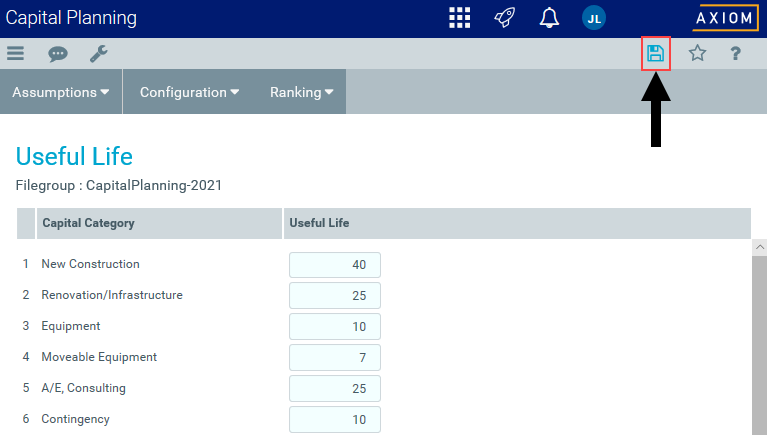Open help via question mark icon
Image resolution: width=767 pixels, height=435 pixels.
click(x=735, y=54)
